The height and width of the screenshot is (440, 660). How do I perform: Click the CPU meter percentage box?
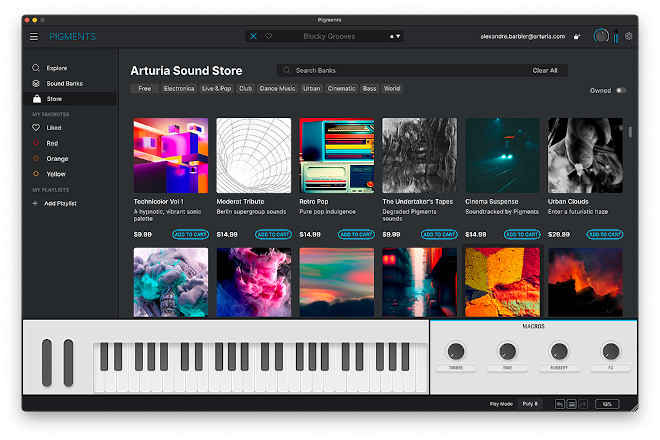coord(607,404)
